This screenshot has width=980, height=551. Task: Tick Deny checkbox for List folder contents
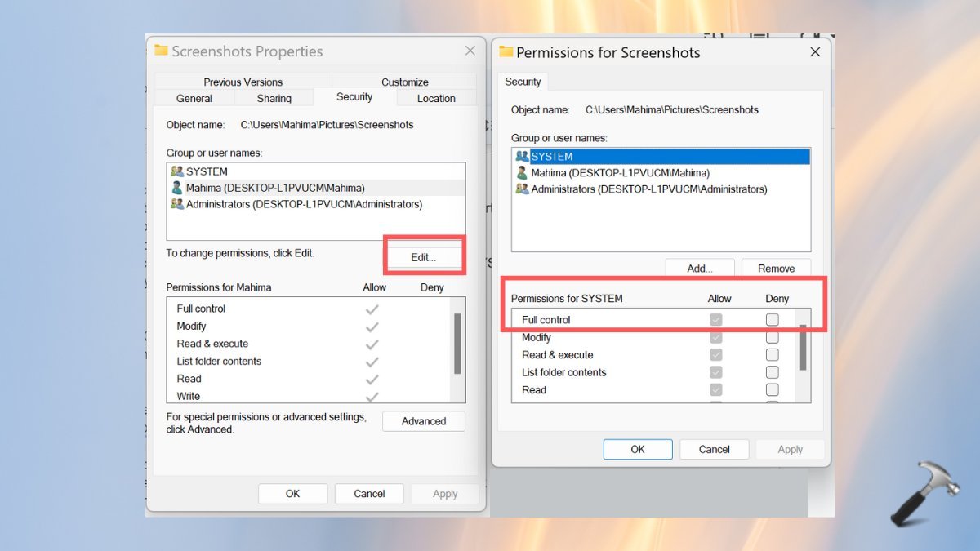tap(773, 372)
